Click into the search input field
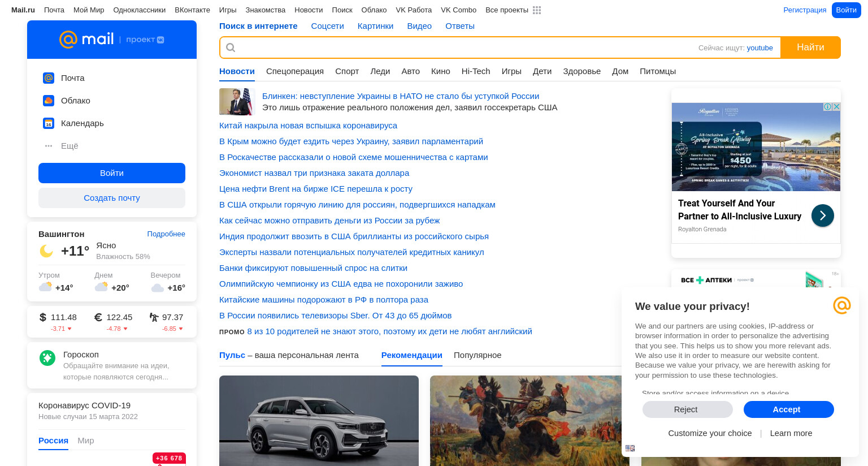Viewport: 868px width, 466px height. [x=458, y=48]
